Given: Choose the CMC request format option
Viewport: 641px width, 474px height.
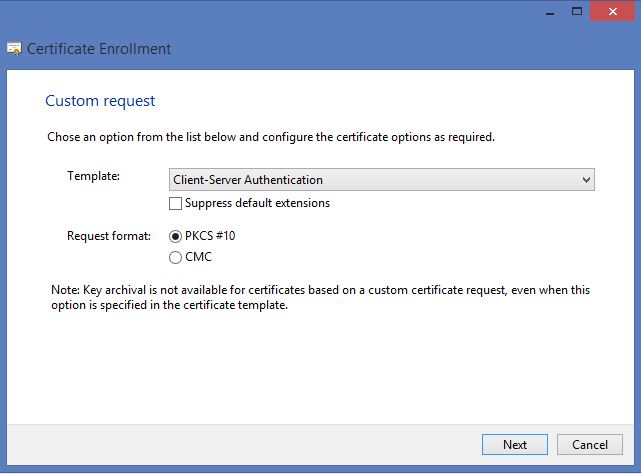Looking at the screenshot, I should [176, 257].
